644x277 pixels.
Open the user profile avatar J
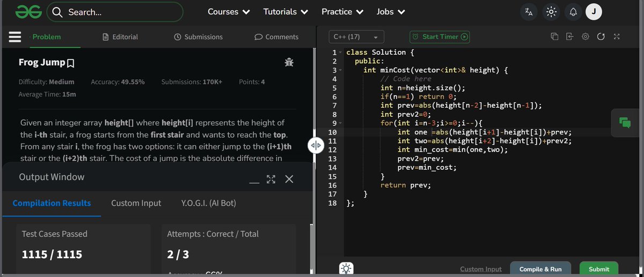tap(594, 12)
